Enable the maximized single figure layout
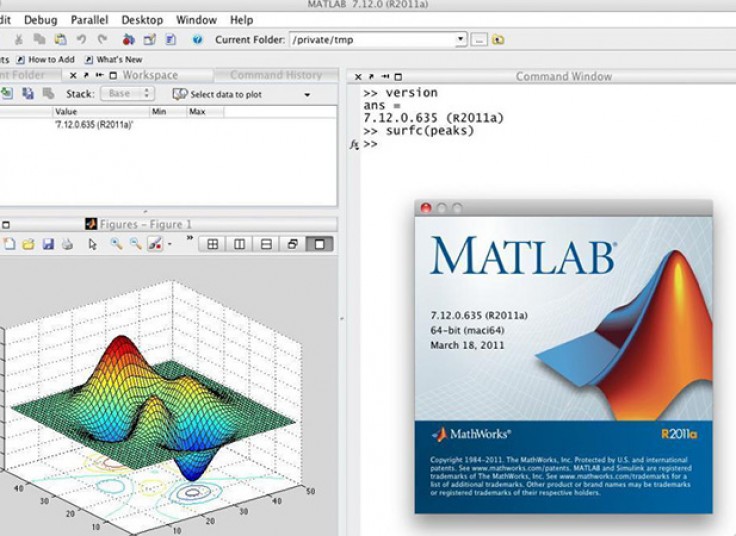The image size is (736, 536). pos(320,244)
